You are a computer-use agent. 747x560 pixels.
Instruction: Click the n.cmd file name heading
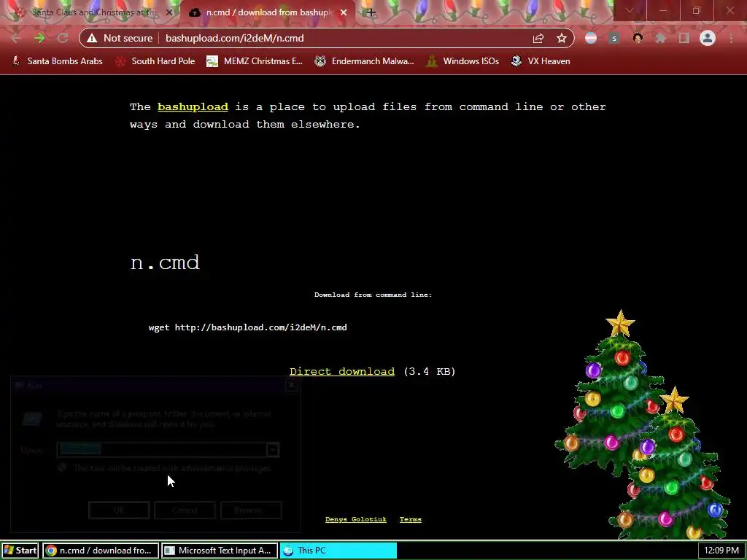point(165,262)
